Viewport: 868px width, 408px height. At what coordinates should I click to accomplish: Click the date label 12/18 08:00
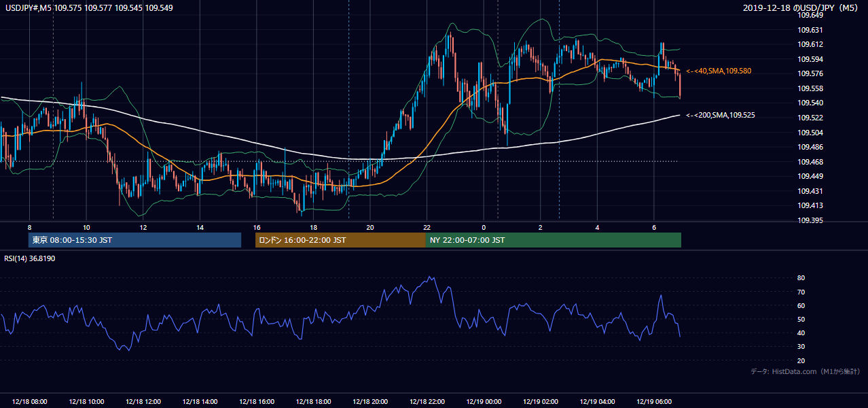coord(29,402)
